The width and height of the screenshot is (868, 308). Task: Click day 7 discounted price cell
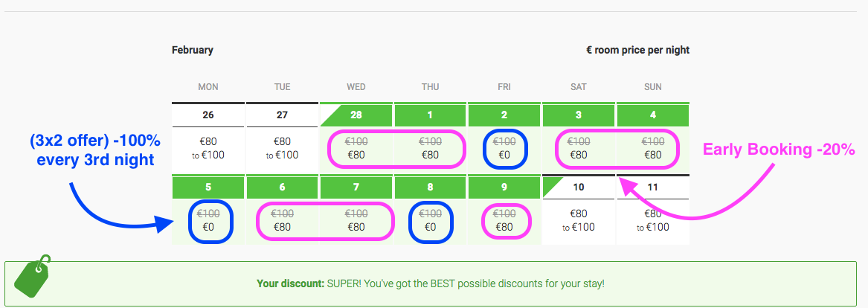(356, 222)
